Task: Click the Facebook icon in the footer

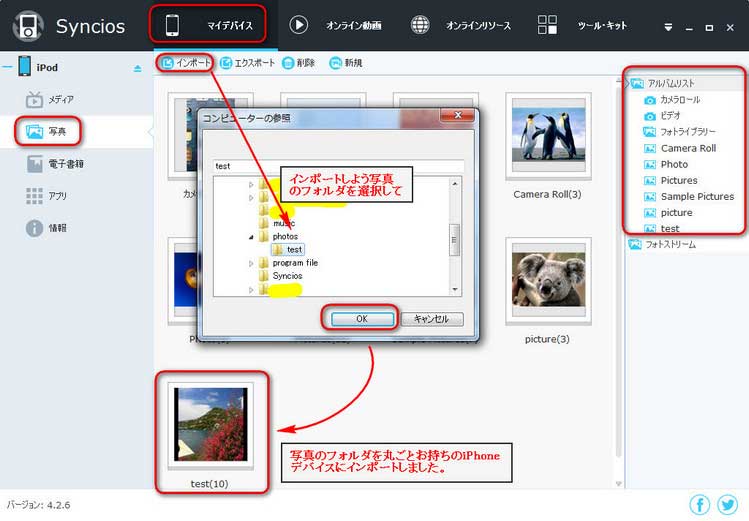Action: [x=701, y=505]
